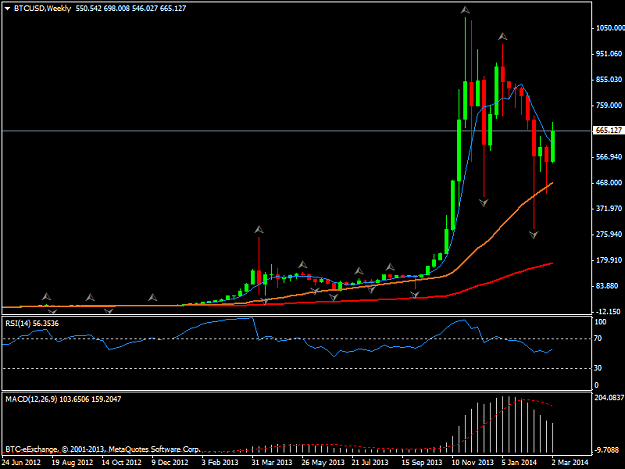This screenshot has width=625, height=469.
Task: Click the 21 Jul 2013 date label
Action: coord(370,462)
